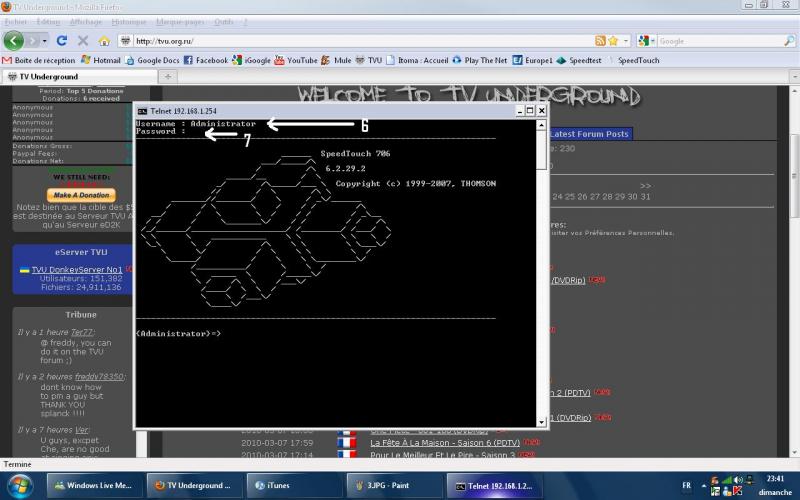Open the TVU DonkeyServer No1 link
Image resolution: width=800 pixels, height=500 pixels.
(x=77, y=269)
